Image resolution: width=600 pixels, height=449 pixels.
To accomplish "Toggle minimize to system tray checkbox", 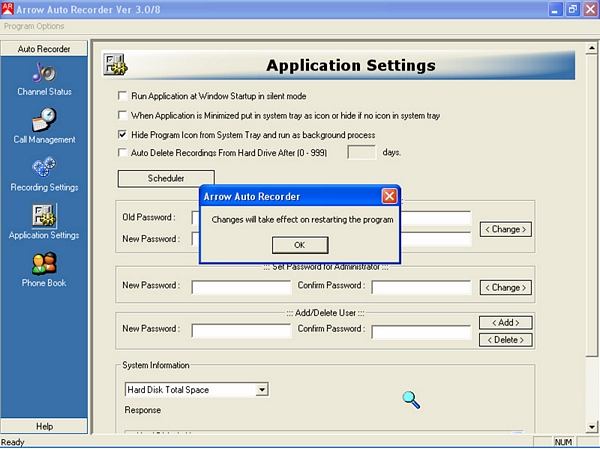I will [x=122, y=115].
